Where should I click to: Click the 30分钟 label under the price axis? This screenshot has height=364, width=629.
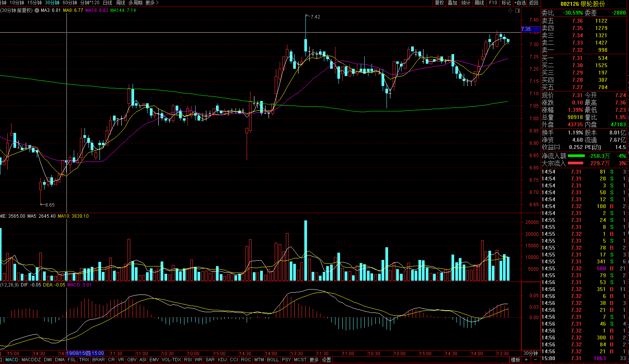coord(531,353)
